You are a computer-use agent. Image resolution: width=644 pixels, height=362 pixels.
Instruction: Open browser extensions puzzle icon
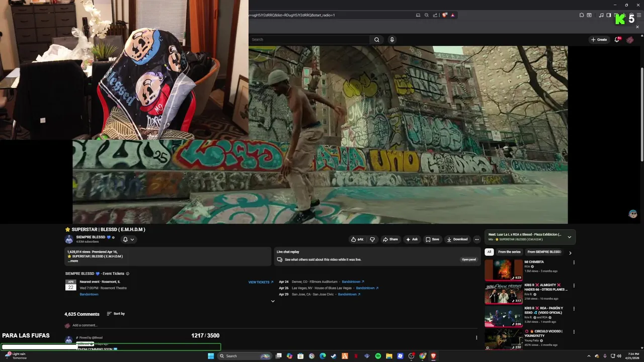582,15
